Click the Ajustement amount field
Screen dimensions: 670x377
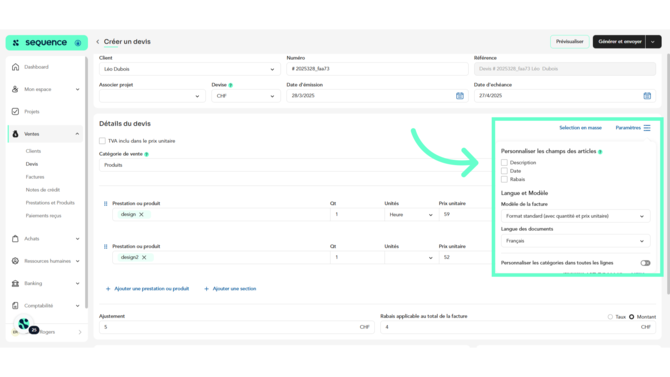[x=237, y=327]
